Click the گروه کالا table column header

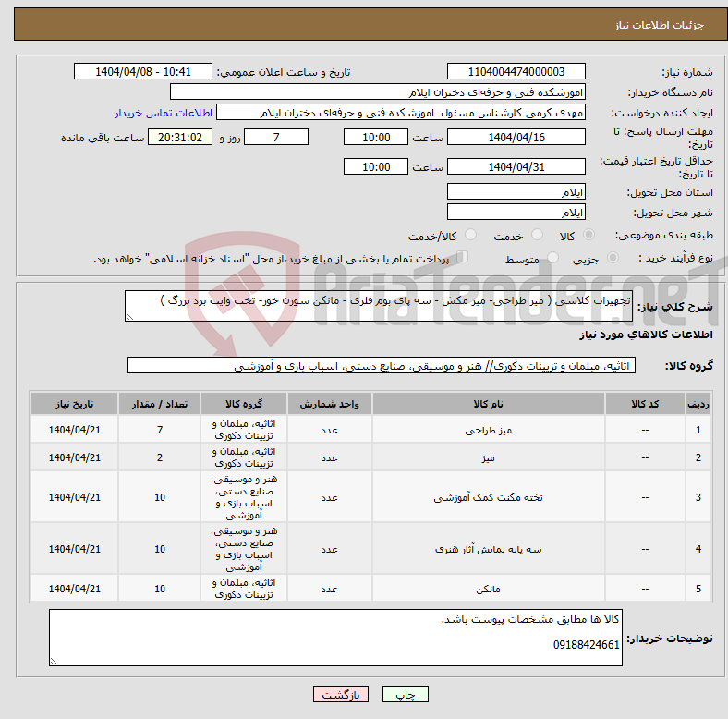[x=244, y=404]
